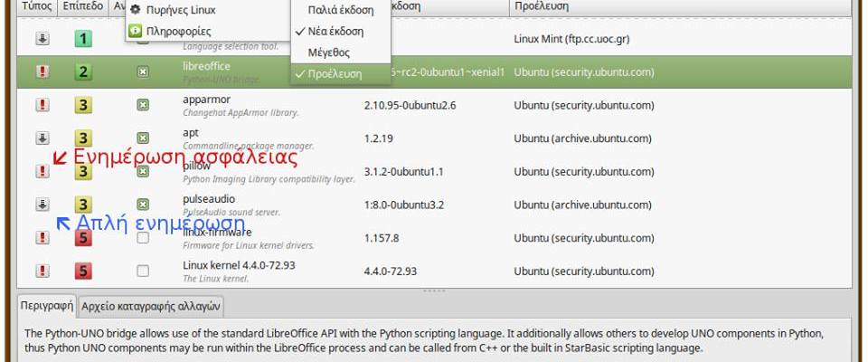868x362 pixels.
Task: Click the level 5 badge for linux-firmware
Action: click(x=83, y=237)
